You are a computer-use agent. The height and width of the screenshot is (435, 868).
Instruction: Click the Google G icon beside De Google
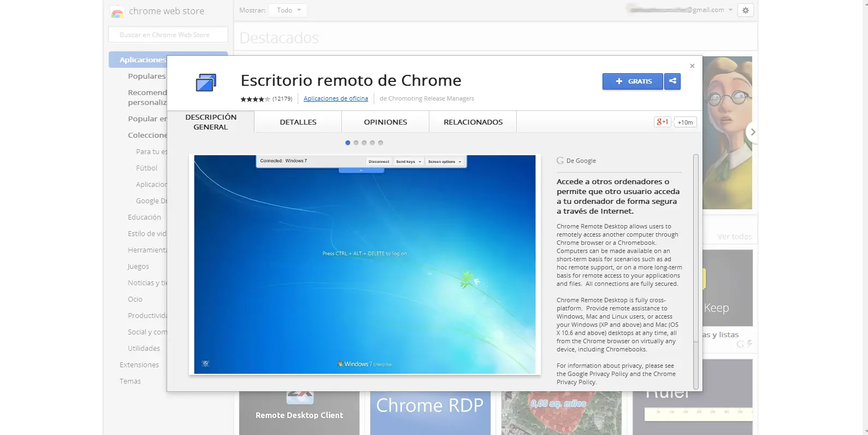(560, 161)
